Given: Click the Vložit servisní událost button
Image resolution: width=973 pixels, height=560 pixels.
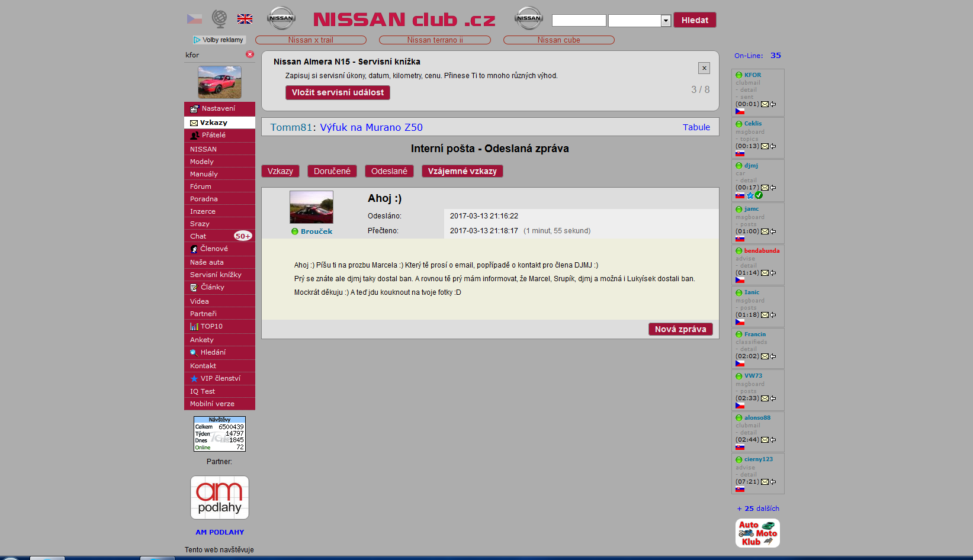Looking at the screenshot, I should coord(338,92).
